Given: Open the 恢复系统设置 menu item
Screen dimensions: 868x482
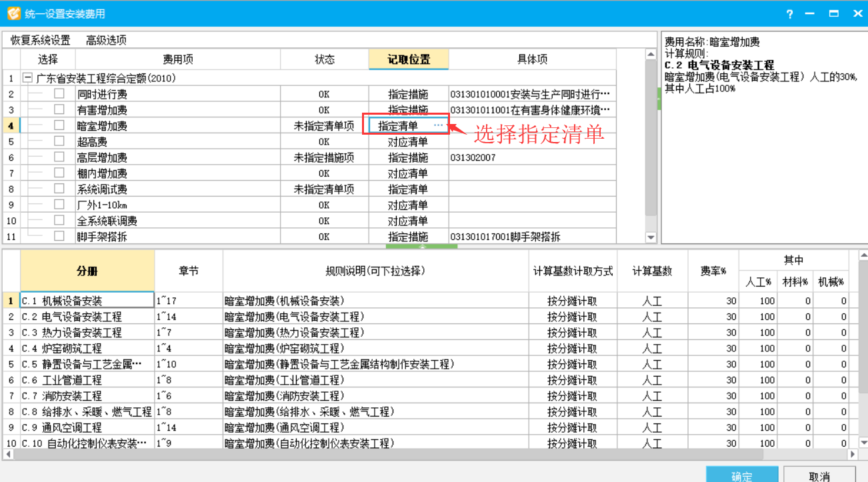Looking at the screenshot, I should tap(40, 40).
